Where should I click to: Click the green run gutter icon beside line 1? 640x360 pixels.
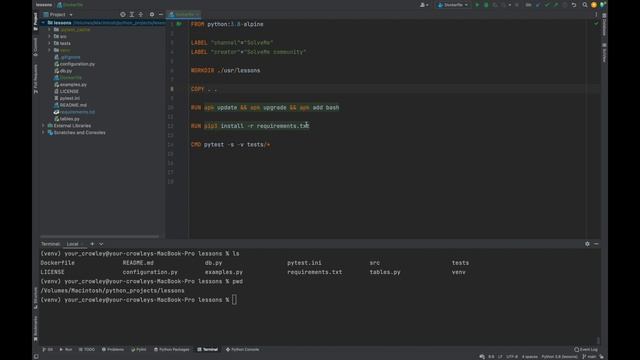pos(179,24)
